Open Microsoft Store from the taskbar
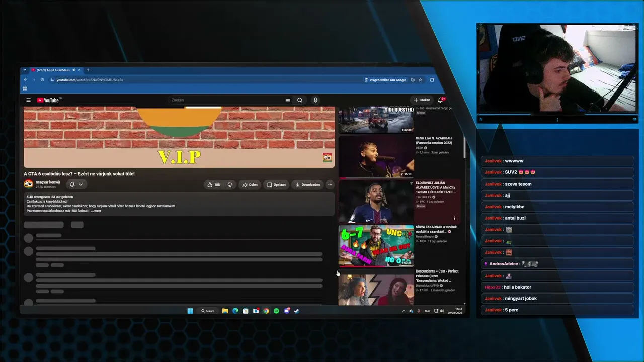The image size is (644, 362). (x=246, y=311)
